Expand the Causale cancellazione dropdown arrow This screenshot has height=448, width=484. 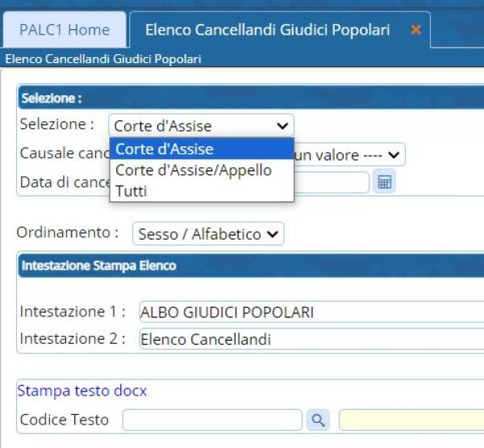[394, 154]
